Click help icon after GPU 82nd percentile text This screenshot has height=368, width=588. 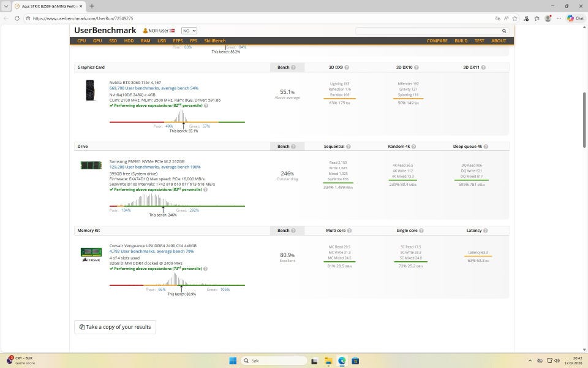point(206,105)
